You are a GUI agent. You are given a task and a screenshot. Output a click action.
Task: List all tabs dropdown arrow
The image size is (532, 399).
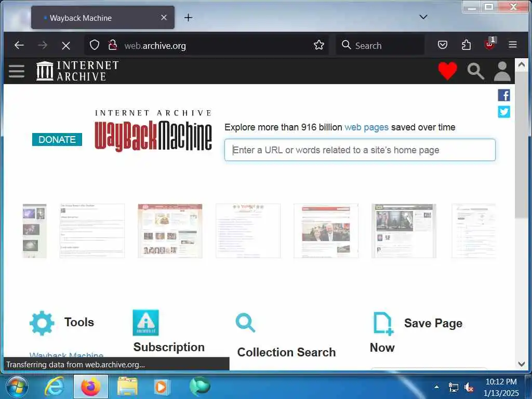point(423,17)
